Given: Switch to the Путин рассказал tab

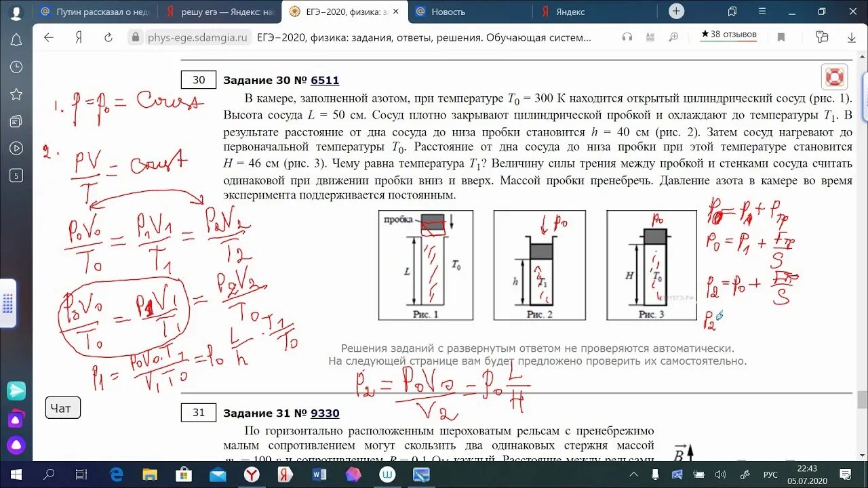Looking at the screenshot, I should [95, 12].
